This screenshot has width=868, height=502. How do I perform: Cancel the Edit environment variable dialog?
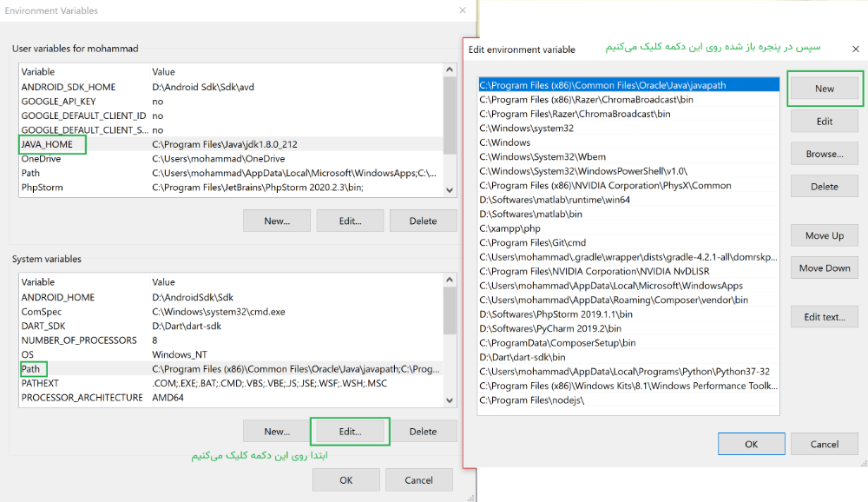[825, 444]
